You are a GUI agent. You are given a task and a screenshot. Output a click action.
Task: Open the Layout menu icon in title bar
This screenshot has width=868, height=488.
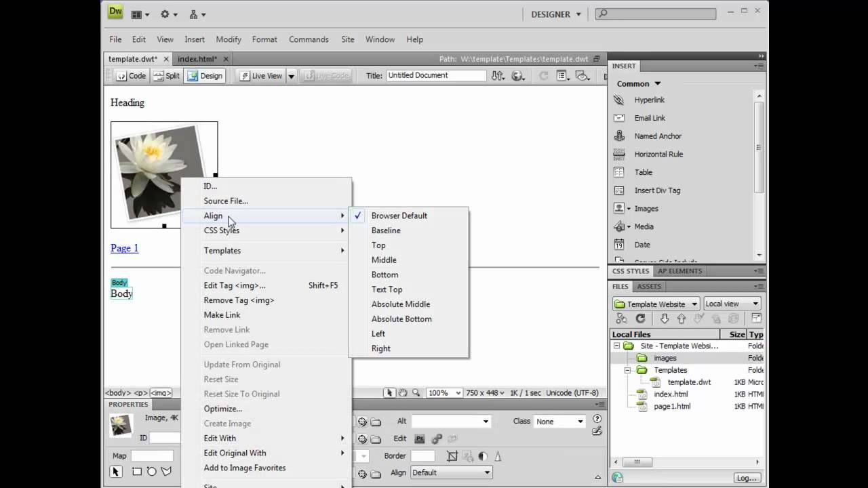point(140,14)
